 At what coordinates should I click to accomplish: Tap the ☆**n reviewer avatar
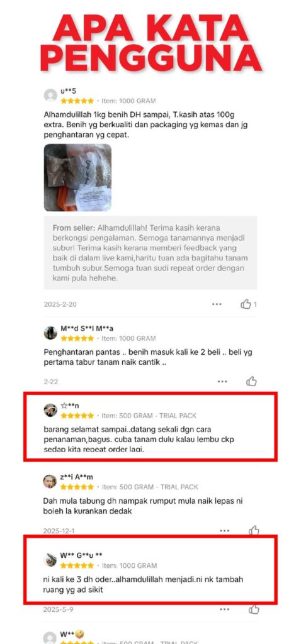(x=50, y=410)
